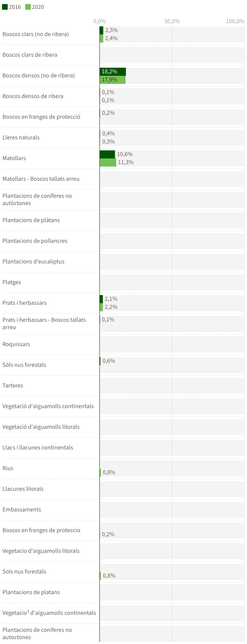Click the Sols nus forestals 0,8% label

pyautogui.click(x=109, y=576)
